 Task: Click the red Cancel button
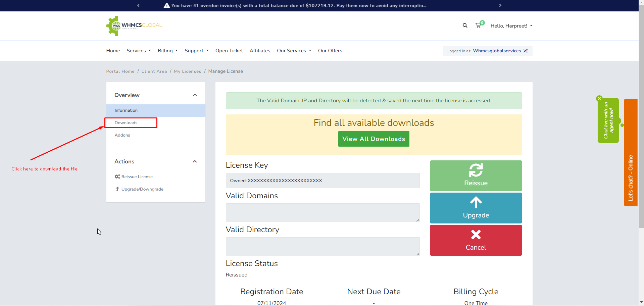tap(476, 240)
